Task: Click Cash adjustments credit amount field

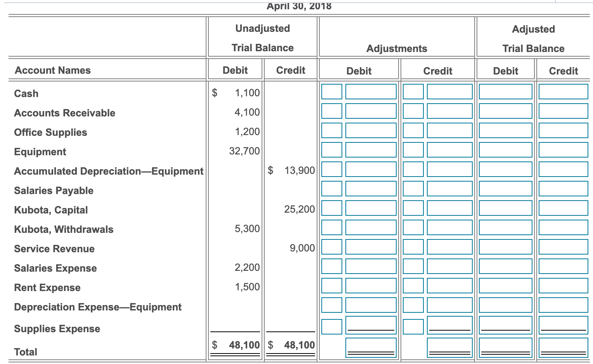Action: coord(450,92)
